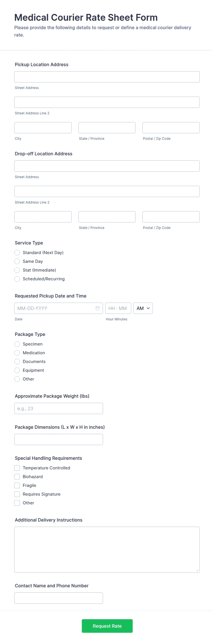Click the Request Rate button
This screenshot has width=212, height=644.
pos(107,626)
